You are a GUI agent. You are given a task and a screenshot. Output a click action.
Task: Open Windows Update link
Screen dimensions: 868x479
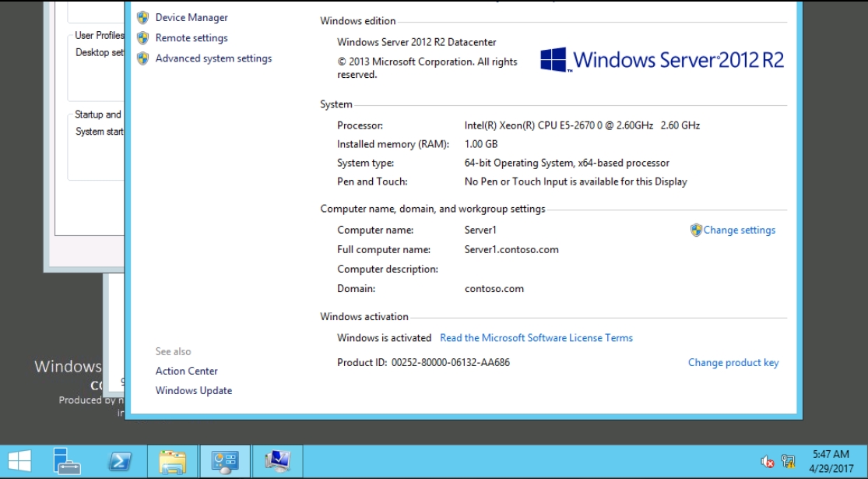194,391
